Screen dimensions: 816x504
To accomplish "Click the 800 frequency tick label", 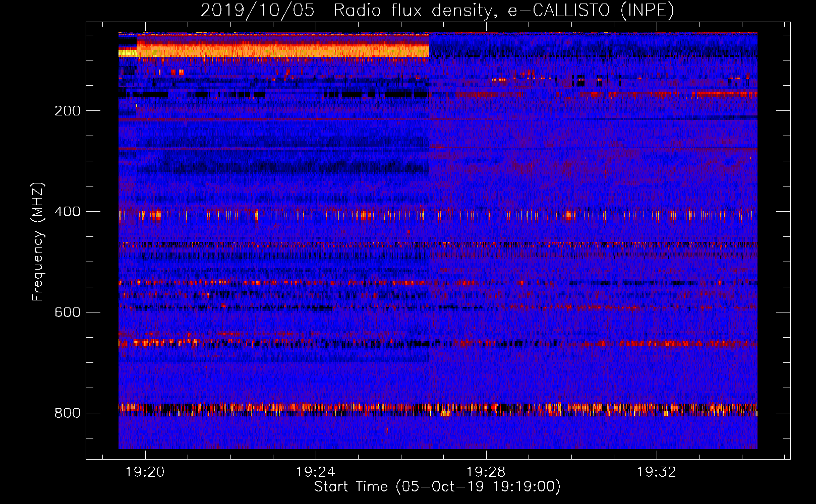I will [68, 413].
